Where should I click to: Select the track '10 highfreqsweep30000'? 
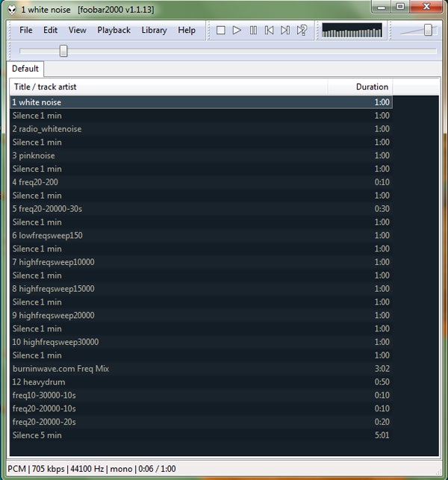[x=201, y=342]
